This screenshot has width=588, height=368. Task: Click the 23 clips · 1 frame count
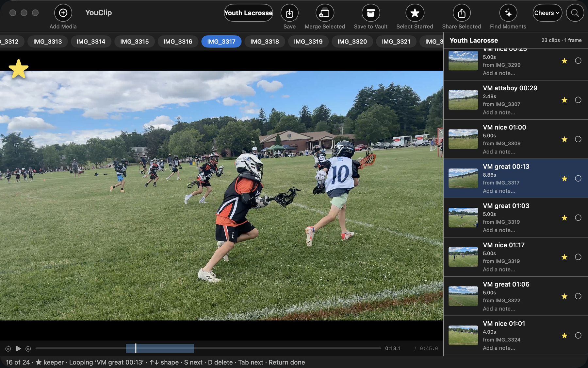pos(562,40)
